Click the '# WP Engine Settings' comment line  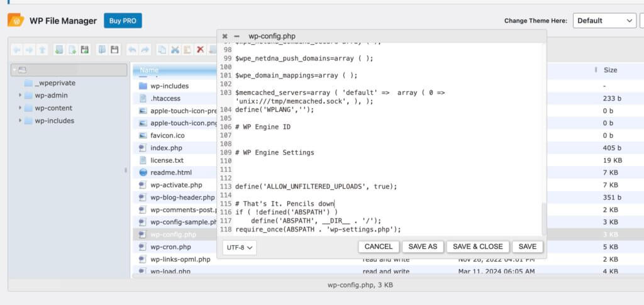pos(274,153)
